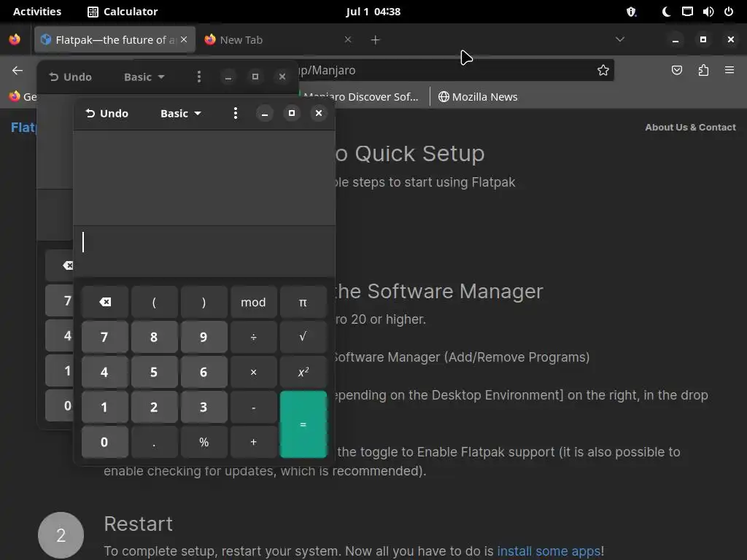Click shield security tray icon
747x560 pixels.
coord(631,12)
